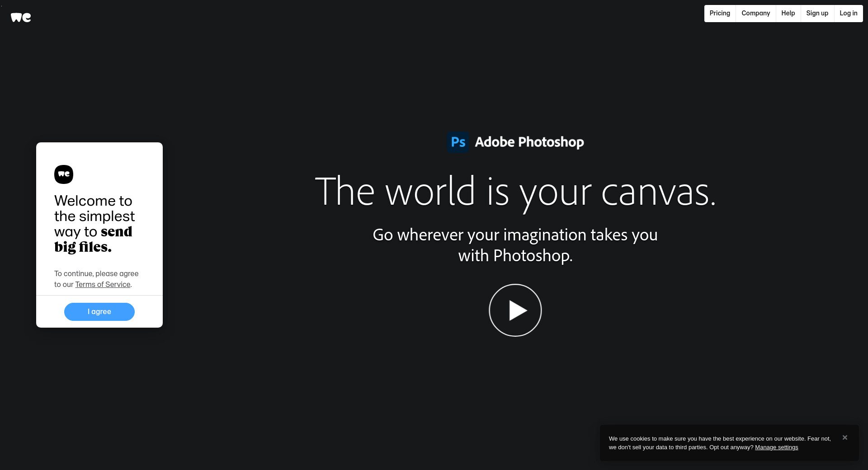Click the "Welcome to the simplest way" heading
Screen dimensions: 868x470
pos(94,224)
